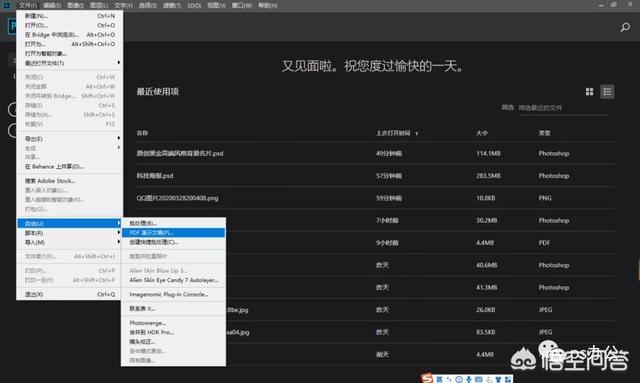This screenshot has width=640, height=383.
Task: Expand the 导出(E) submenu
Action: click(x=70, y=138)
